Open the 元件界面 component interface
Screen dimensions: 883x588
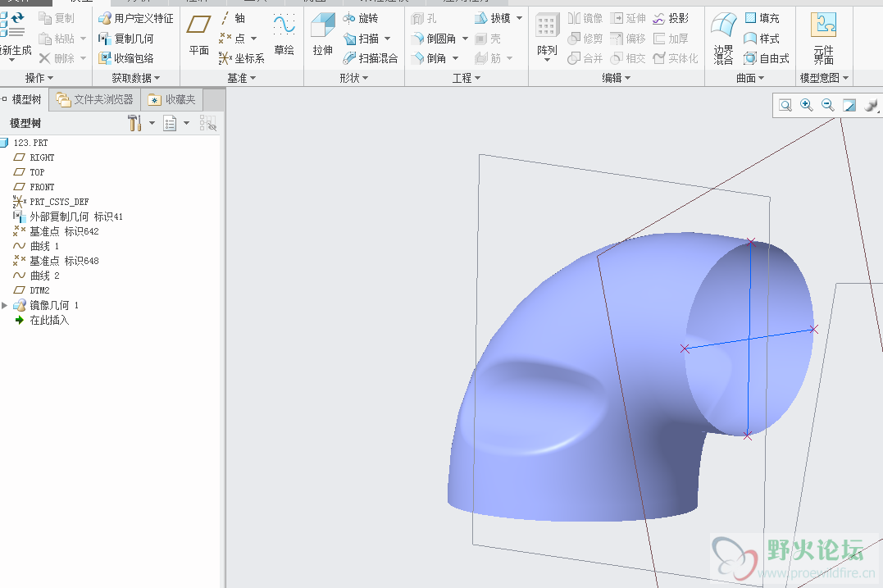coord(823,38)
